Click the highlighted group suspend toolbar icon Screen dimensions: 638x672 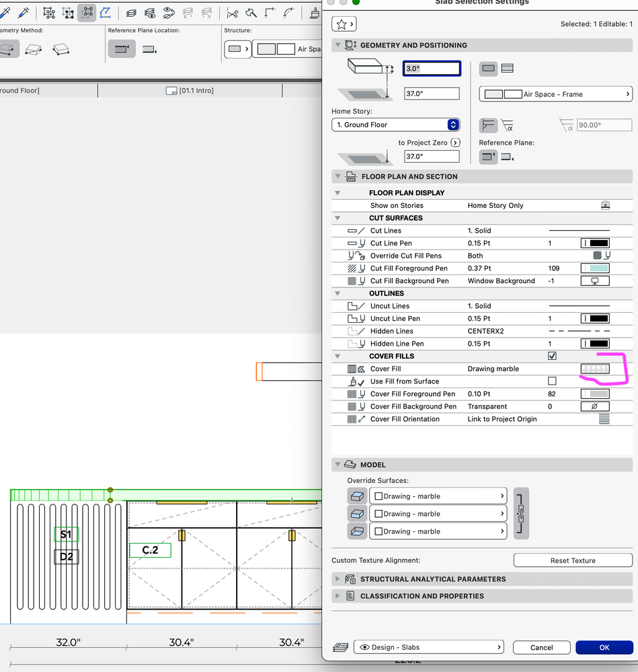(87, 13)
